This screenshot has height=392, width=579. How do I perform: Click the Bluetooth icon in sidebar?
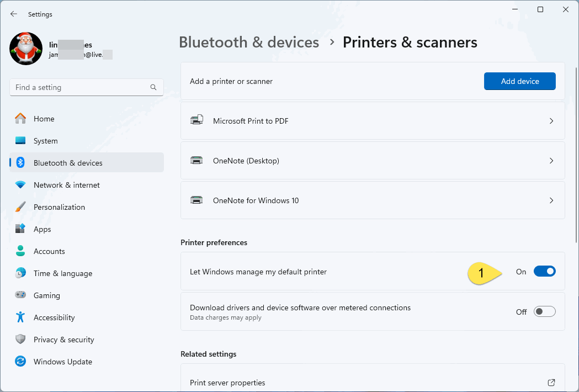pyautogui.click(x=20, y=162)
